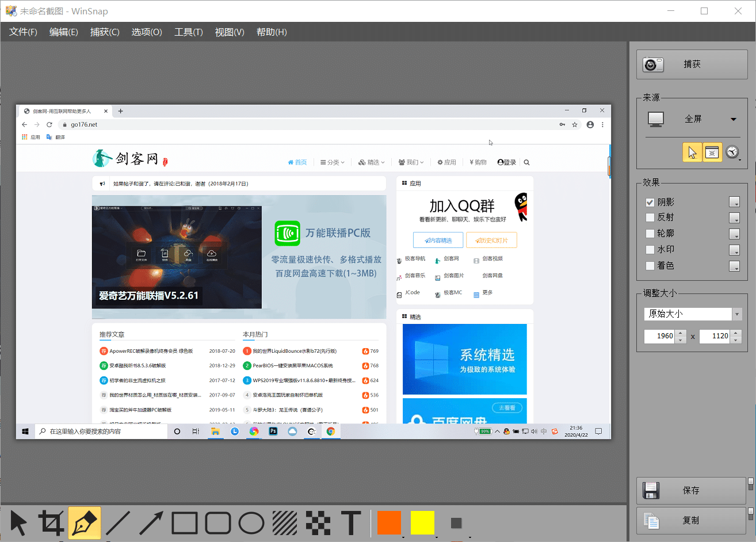
Task: Open options for the 阴影 effect
Action: (x=734, y=202)
